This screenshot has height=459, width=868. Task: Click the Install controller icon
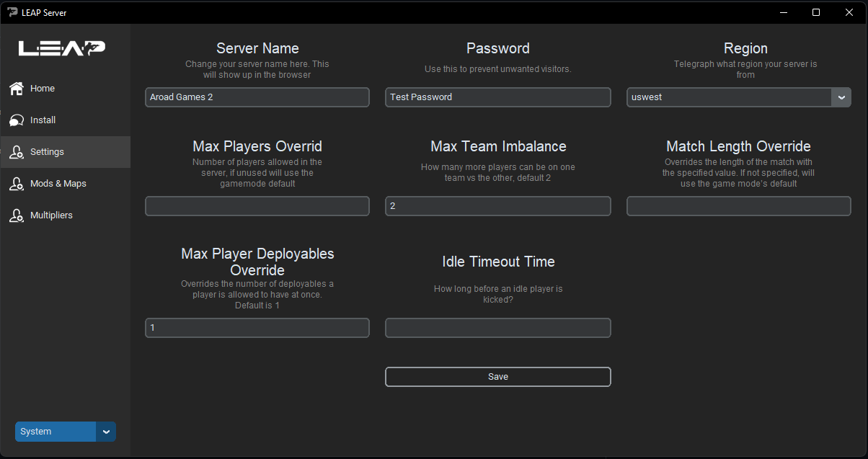coord(16,120)
